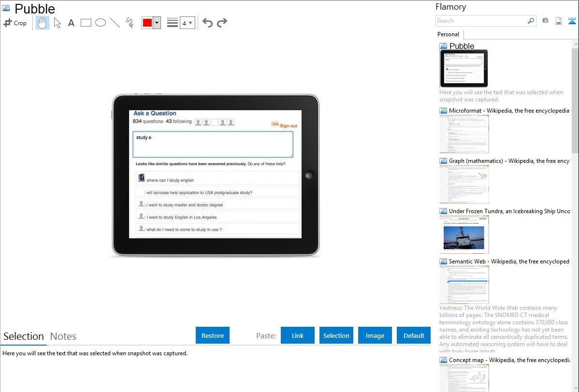Open Concept map snapshot thumbnail
579x392 pixels.
464,378
